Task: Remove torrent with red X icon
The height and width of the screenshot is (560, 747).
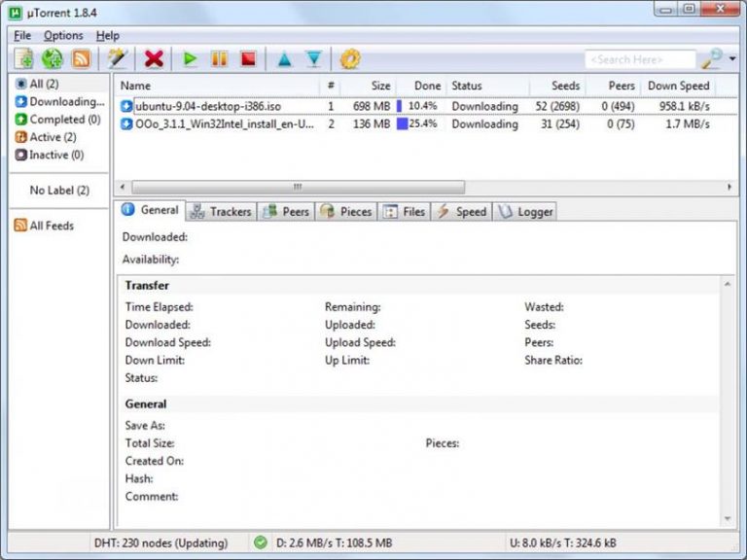Action: [x=154, y=59]
